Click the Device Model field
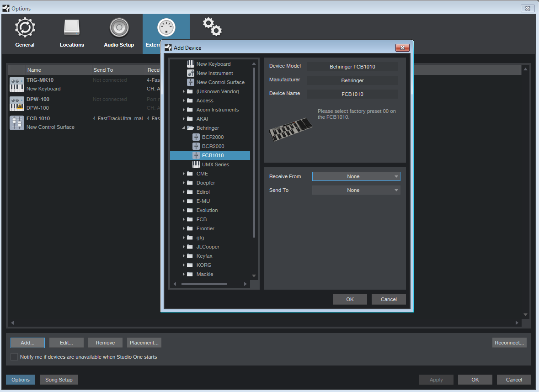Viewport: 539px width, 392px height. tap(352, 67)
